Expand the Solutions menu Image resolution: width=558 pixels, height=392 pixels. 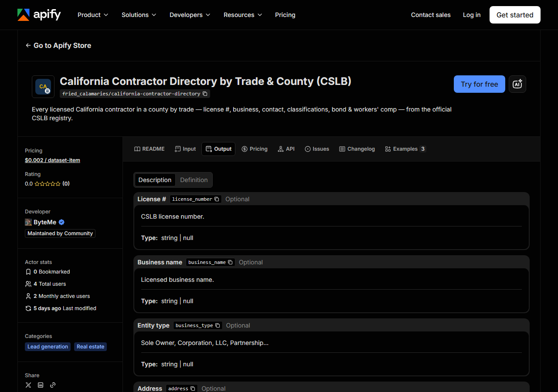pyautogui.click(x=139, y=15)
